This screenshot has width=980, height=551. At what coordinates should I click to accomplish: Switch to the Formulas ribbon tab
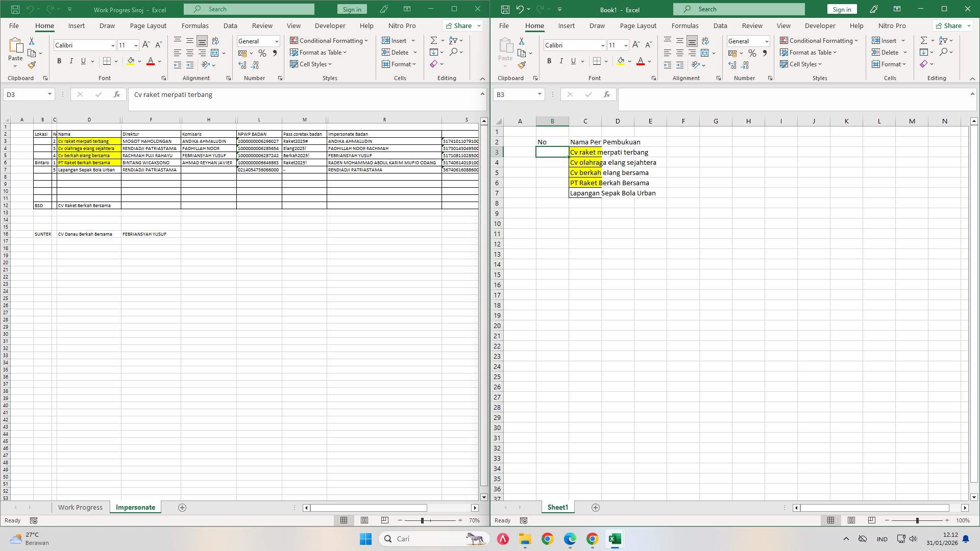coord(195,26)
